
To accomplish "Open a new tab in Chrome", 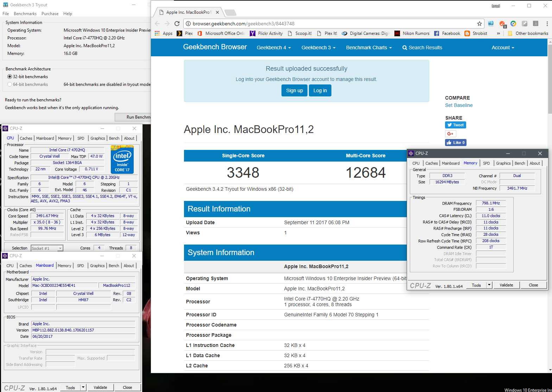I will pos(230,13).
